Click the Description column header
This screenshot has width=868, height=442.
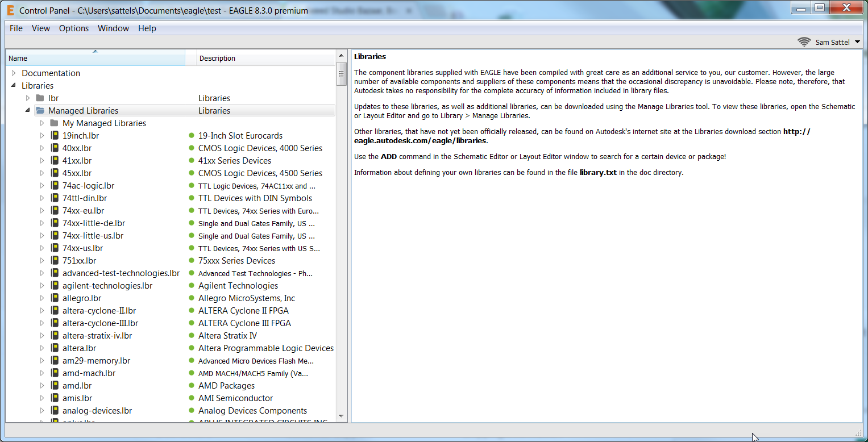point(266,58)
